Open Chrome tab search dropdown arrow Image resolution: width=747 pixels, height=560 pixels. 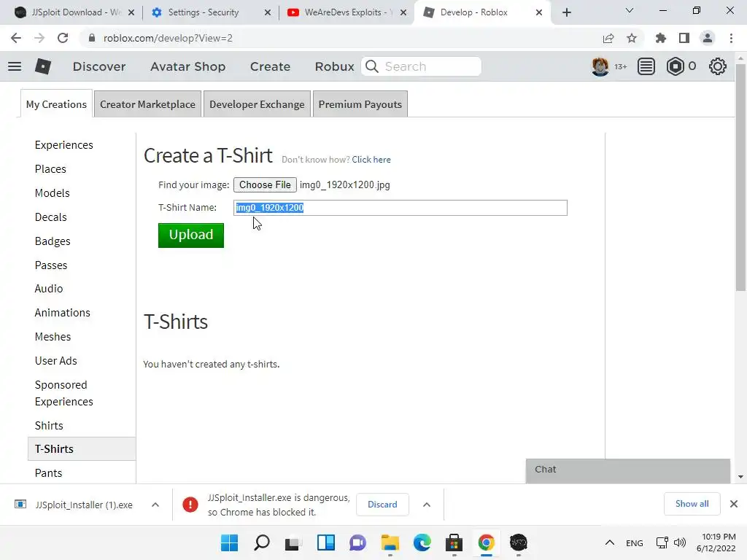tap(630, 10)
